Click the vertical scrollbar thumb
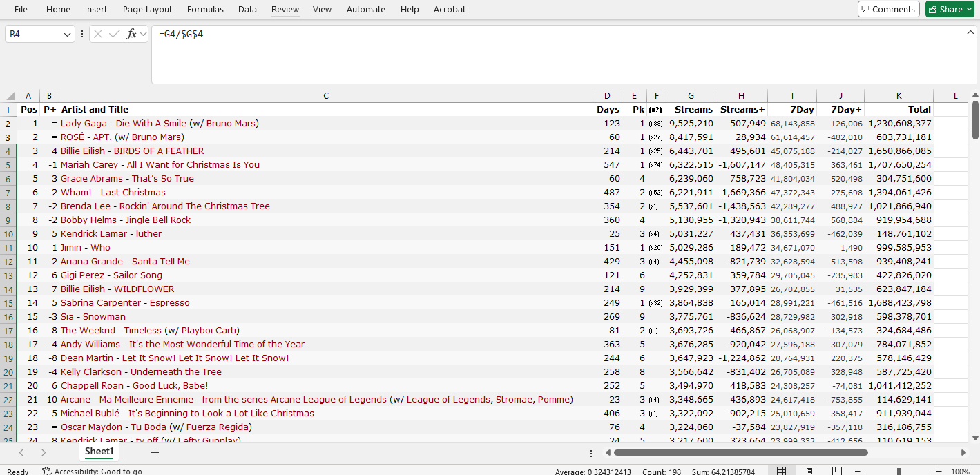 pyautogui.click(x=974, y=120)
